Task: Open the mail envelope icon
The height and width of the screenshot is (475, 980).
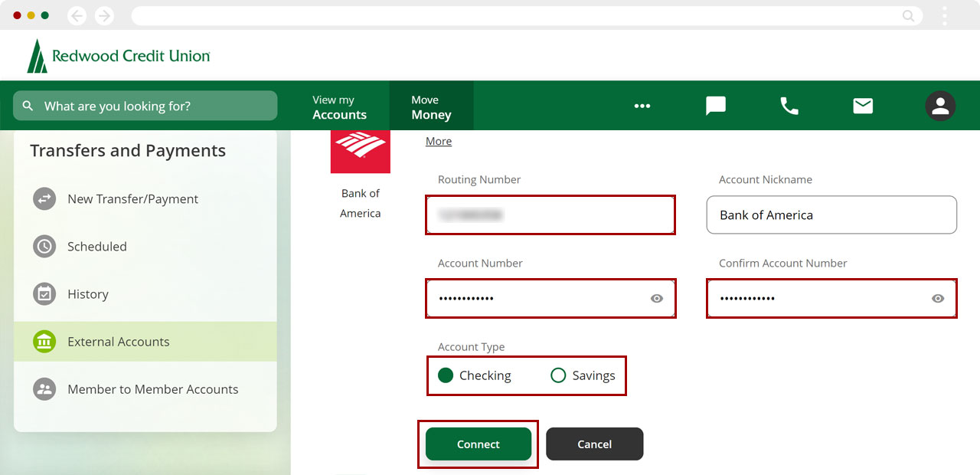Action: click(x=863, y=106)
